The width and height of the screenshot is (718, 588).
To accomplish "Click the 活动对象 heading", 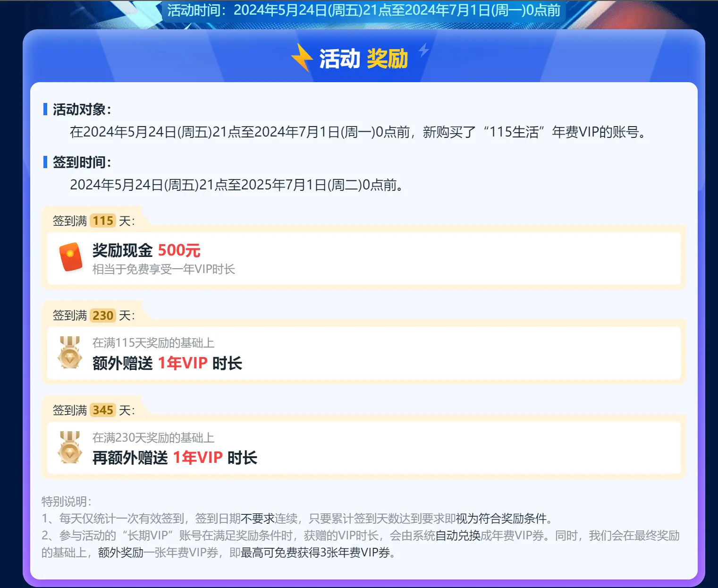I will (x=82, y=110).
